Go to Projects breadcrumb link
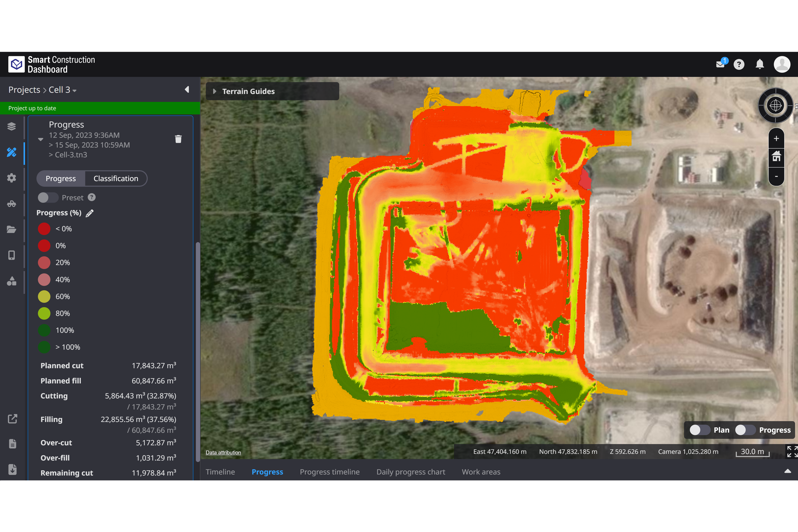The width and height of the screenshot is (798, 532). (24, 90)
